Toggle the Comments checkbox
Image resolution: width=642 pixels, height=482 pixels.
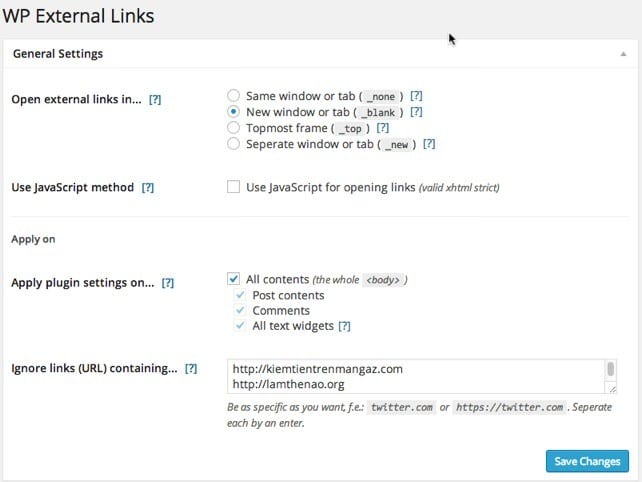238,311
